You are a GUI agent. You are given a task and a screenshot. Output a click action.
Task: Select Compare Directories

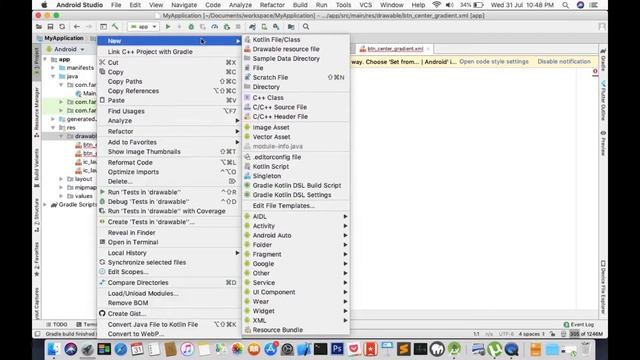169,282
